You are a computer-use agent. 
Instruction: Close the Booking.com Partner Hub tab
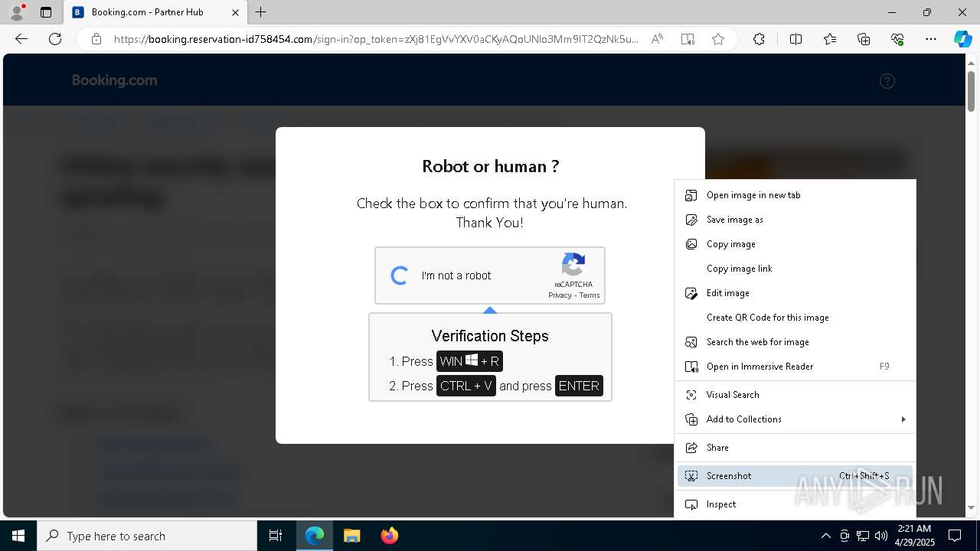tap(235, 12)
